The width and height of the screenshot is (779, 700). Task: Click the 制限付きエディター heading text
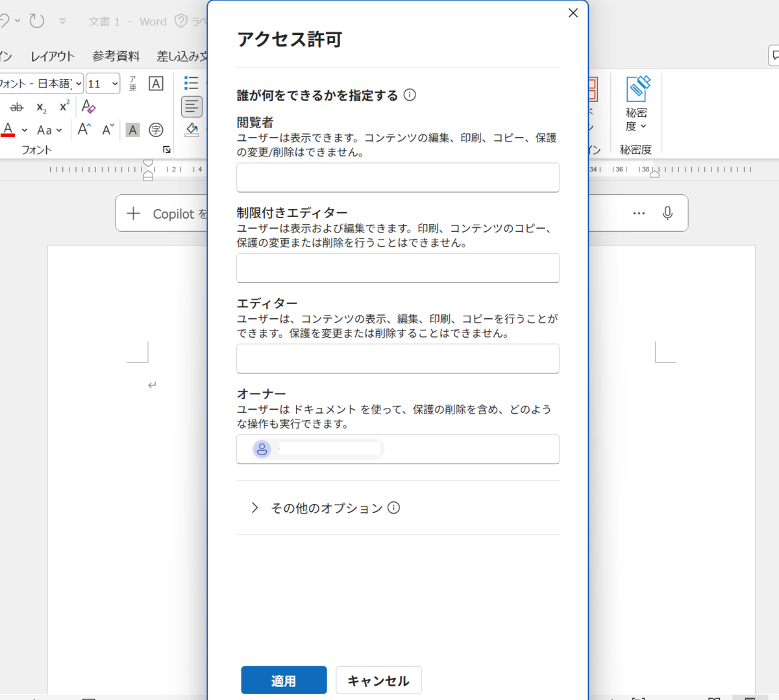point(292,213)
